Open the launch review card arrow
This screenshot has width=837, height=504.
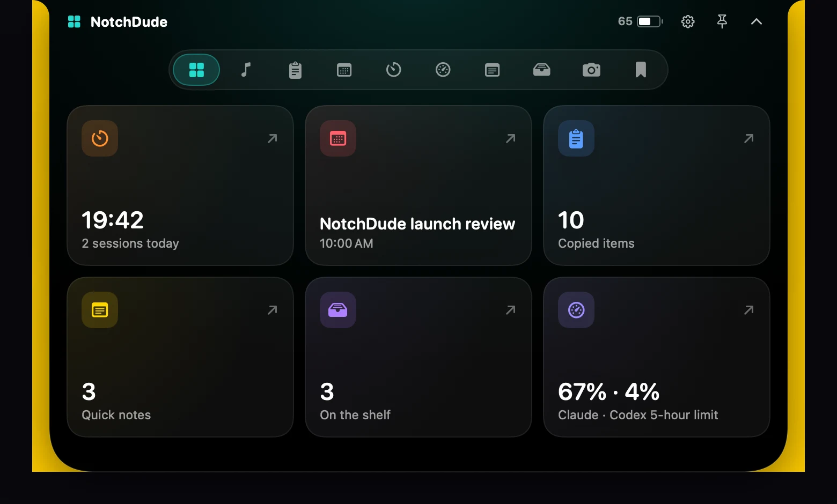[x=511, y=138]
